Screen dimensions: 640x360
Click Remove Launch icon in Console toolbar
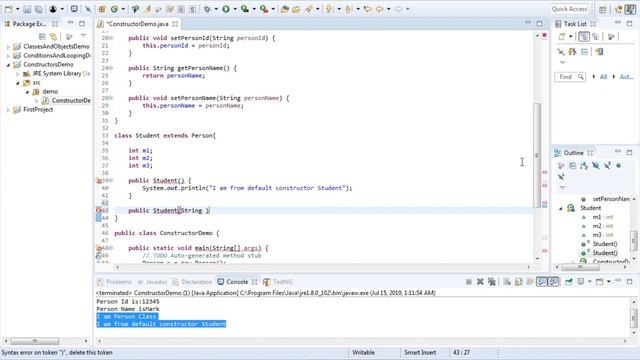pos(480,282)
